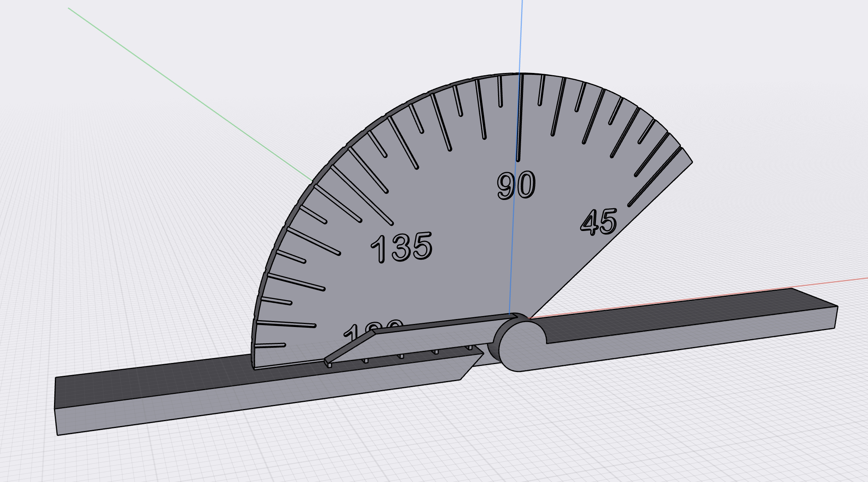Select the long base ruler bar's left end

(x=56, y=406)
